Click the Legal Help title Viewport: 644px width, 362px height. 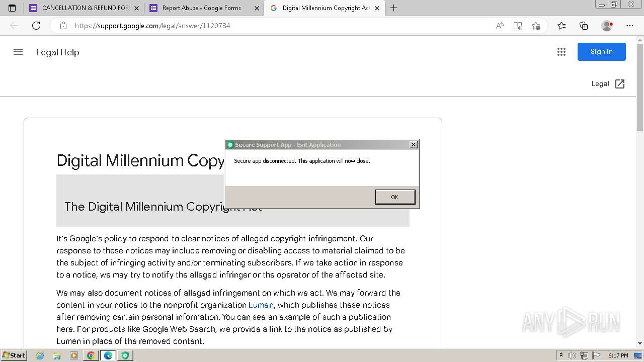[x=57, y=52]
